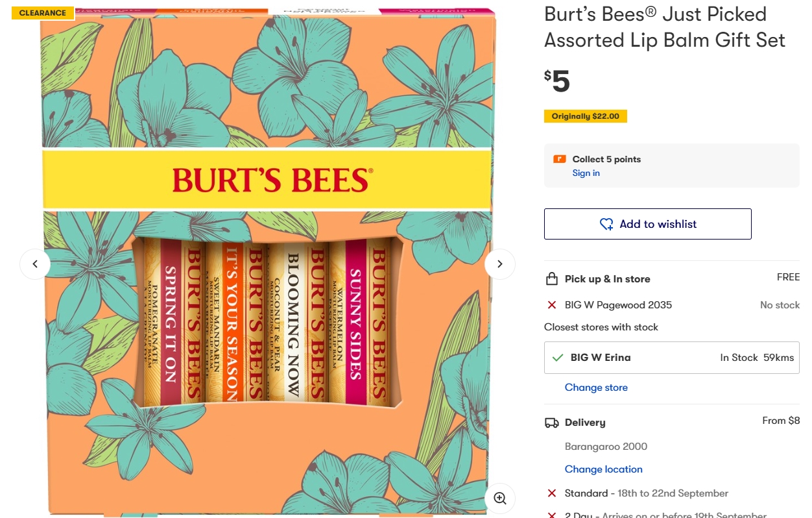Select the BIG W Erina store option
This screenshot has height=518, width=812.
[x=671, y=358]
